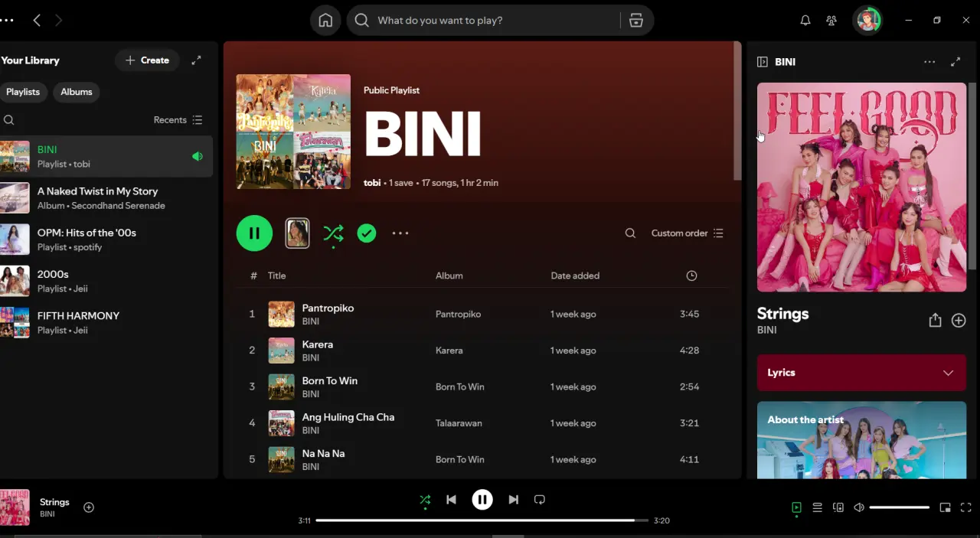Sort by the Title column header
The height and width of the screenshot is (538, 980).
pos(276,276)
